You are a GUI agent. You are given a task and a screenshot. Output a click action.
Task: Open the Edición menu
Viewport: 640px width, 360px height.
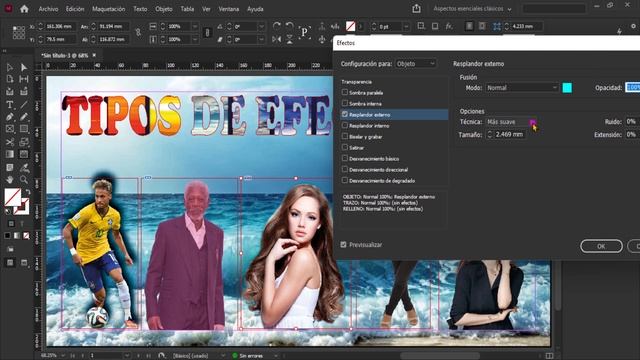(x=75, y=9)
